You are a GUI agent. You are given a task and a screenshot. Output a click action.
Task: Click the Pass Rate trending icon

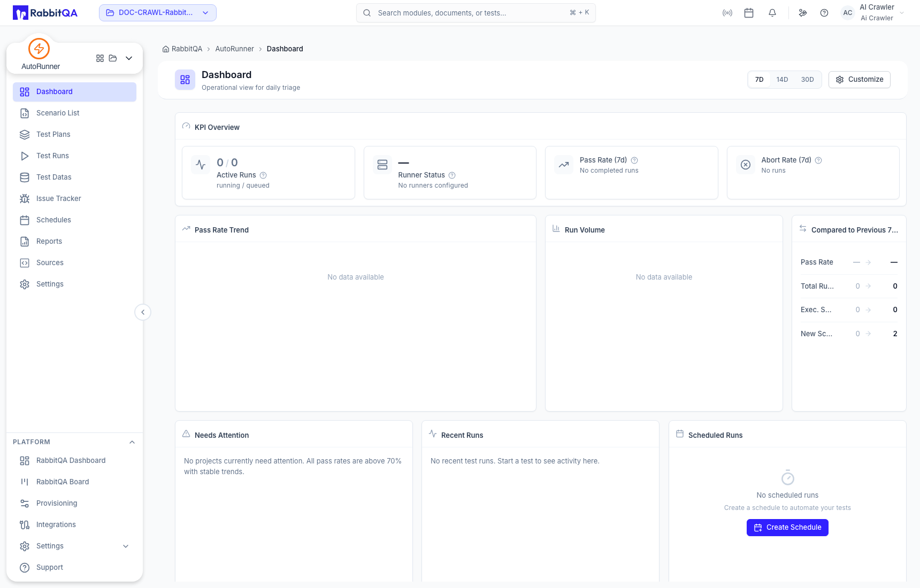point(564,165)
